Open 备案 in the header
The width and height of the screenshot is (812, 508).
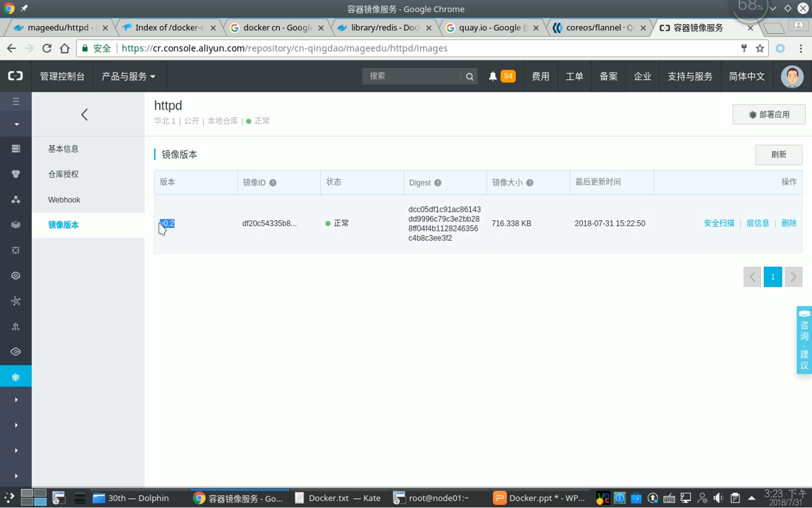608,76
